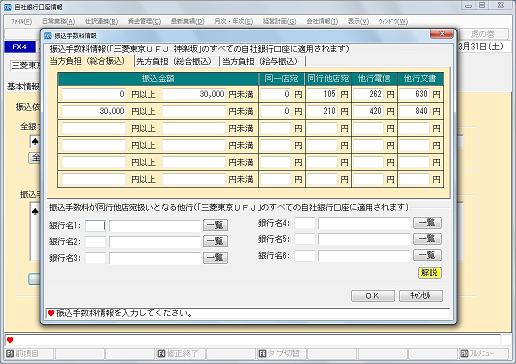The width and height of the screenshot is (516, 364).
Task: Click the 銀行名1 code field
Action: tap(95, 226)
